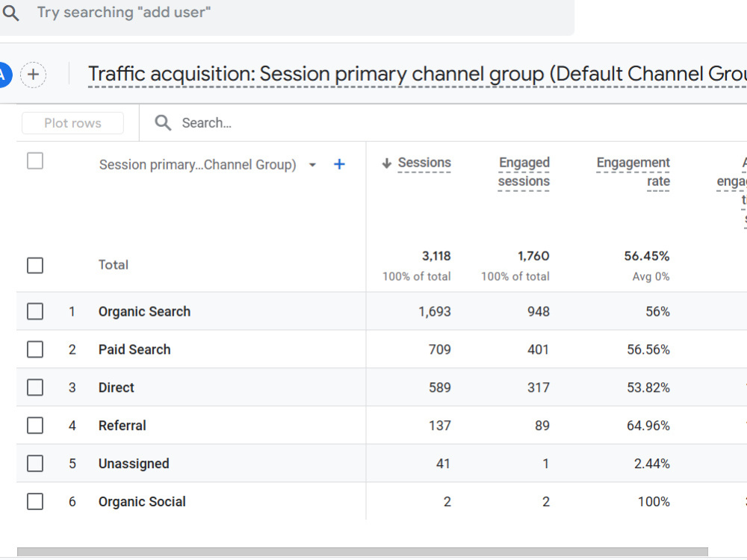This screenshot has width=747, height=560.
Task: Tick the Organic Social row checkbox
Action: pyautogui.click(x=35, y=502)
